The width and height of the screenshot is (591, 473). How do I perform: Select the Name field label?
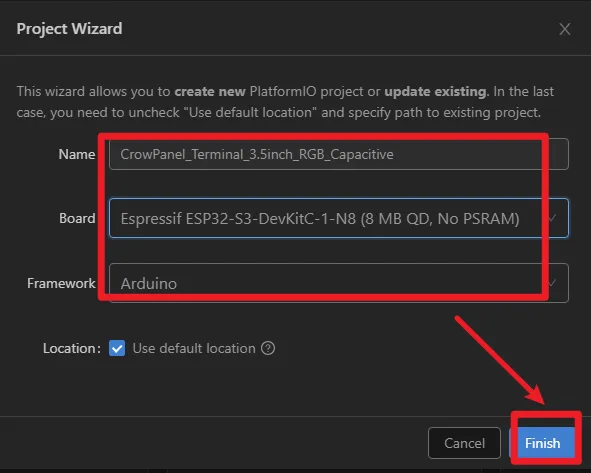click(77, 154)
